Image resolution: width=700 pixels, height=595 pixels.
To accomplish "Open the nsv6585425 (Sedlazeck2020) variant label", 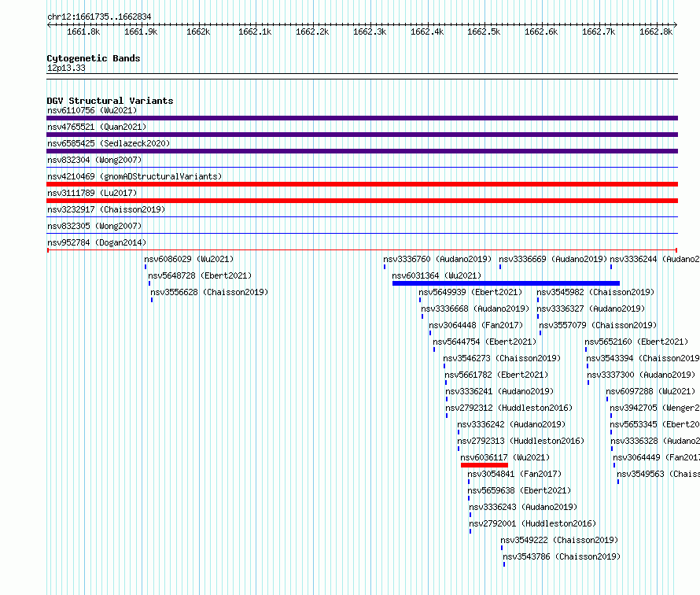I will pos(109,143).
